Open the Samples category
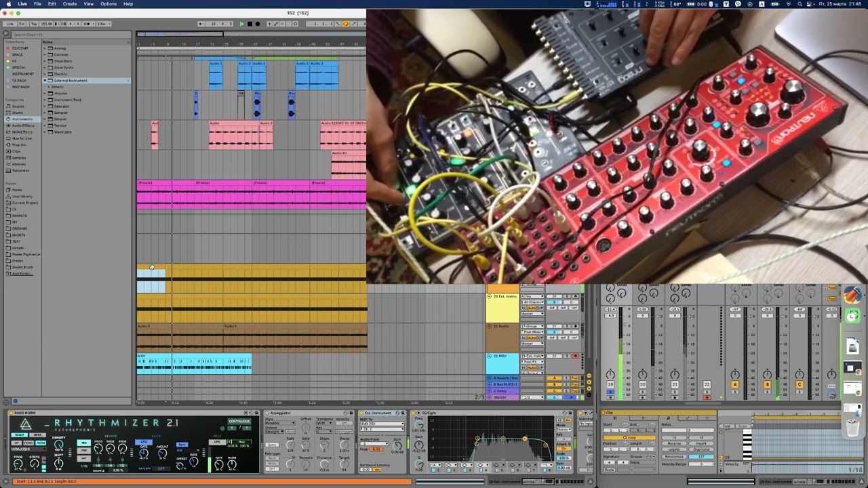 (18, 158)
